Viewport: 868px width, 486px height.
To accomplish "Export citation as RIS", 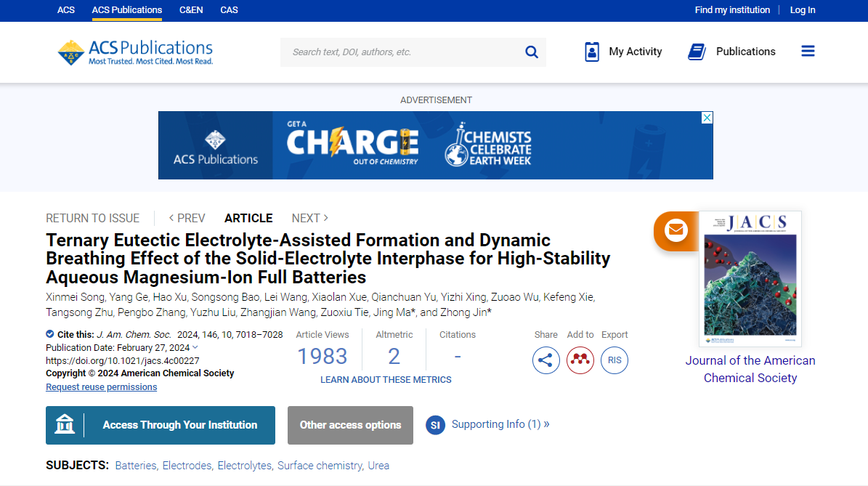I will 615,360.
